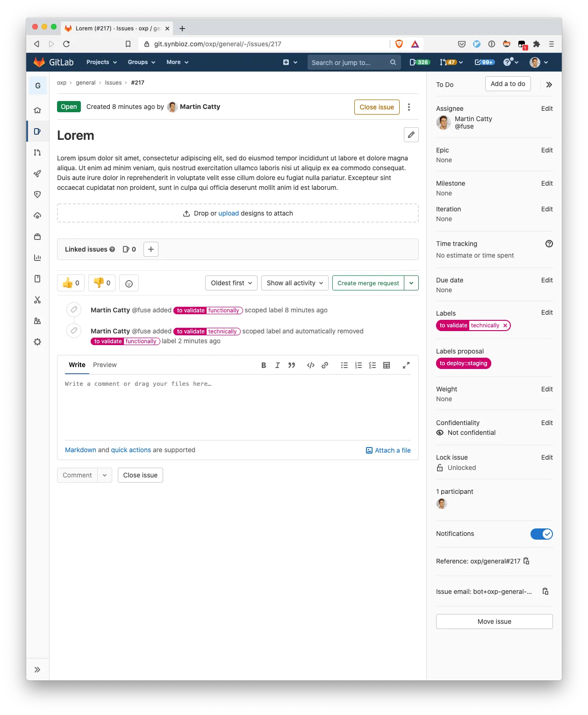This screenshot has width=588, height=715.
Task: Edit issue title with pencil icon
Action: click(x=411, y=135)
